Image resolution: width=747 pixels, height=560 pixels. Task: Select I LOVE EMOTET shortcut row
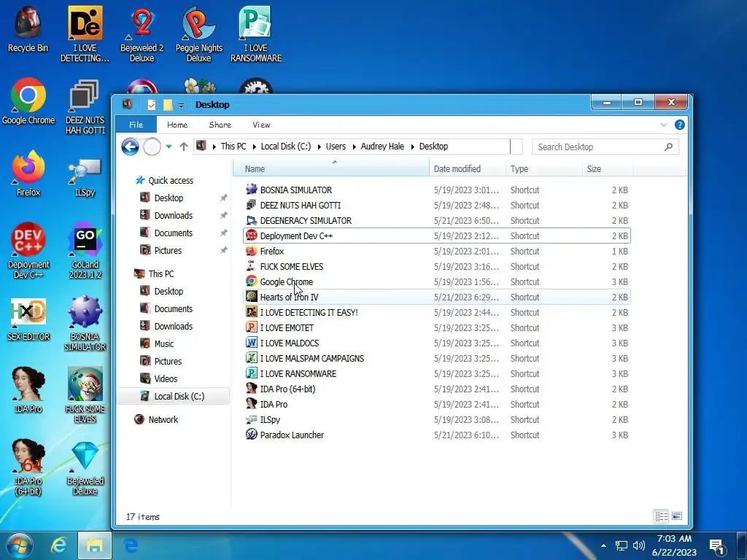[x=437, y=327]
